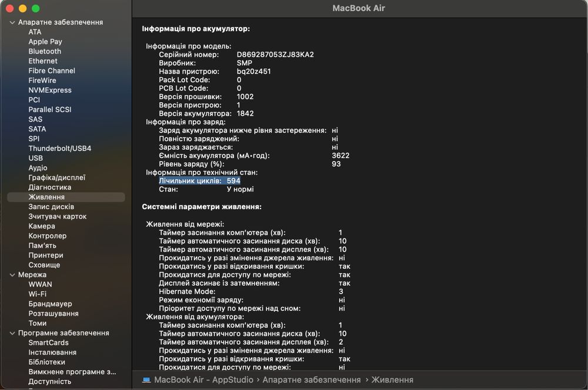The height and width of the screenshot is (390, 588).
Task: Open Сховище storage entry
Action: (44, 265)
